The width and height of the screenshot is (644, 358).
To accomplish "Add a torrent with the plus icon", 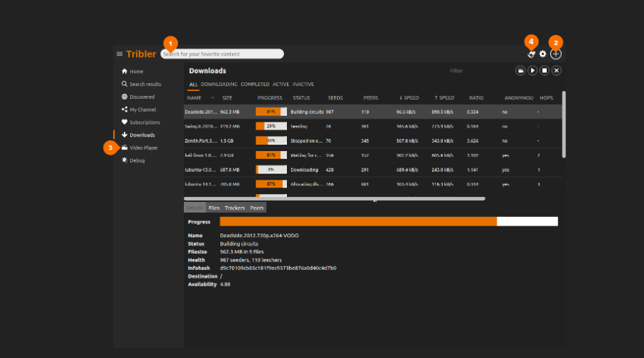I will click(556, 54).
